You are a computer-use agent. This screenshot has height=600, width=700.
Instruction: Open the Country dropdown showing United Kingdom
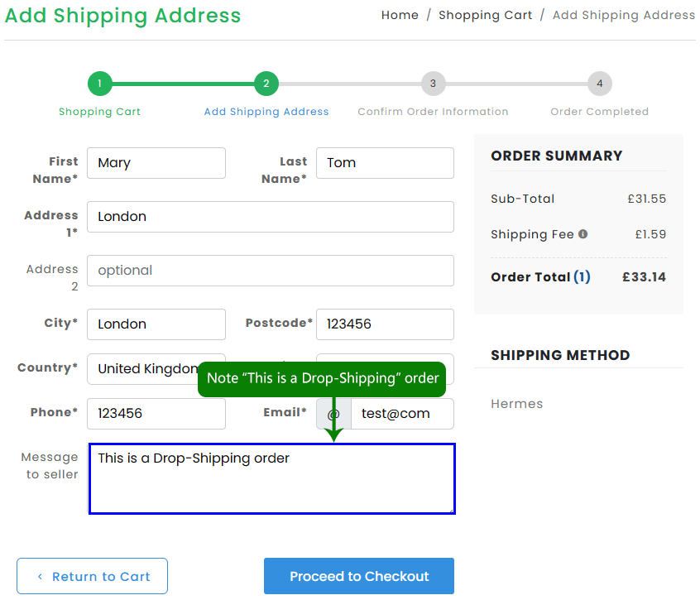coord(145,369)
